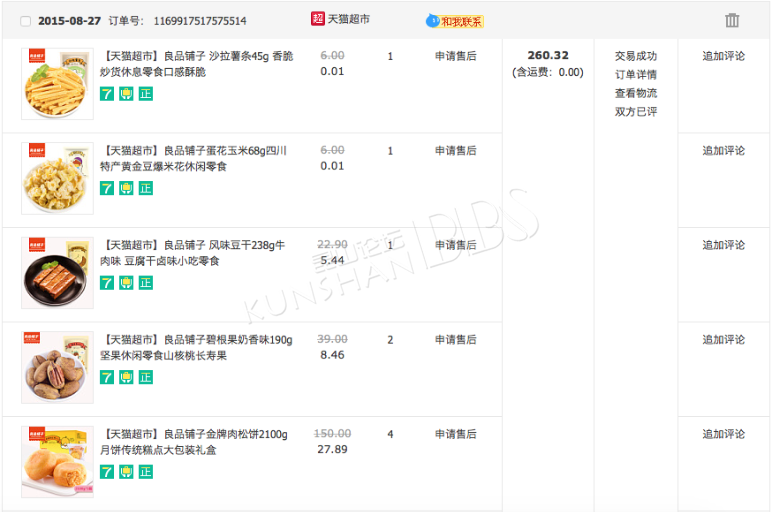Click 申请售后 for the 沙拉薯条 item
This screenshot has height=512, width=780.
(x=456, y=56)
